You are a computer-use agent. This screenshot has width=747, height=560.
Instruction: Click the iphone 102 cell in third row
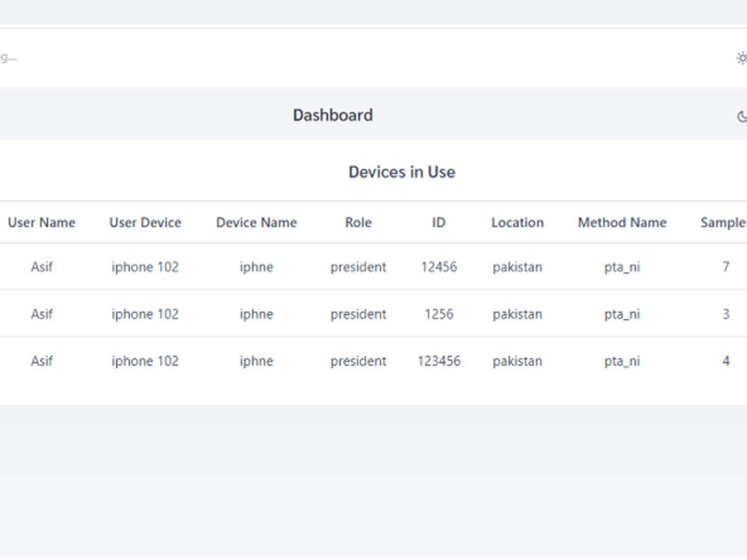[144, 361]
